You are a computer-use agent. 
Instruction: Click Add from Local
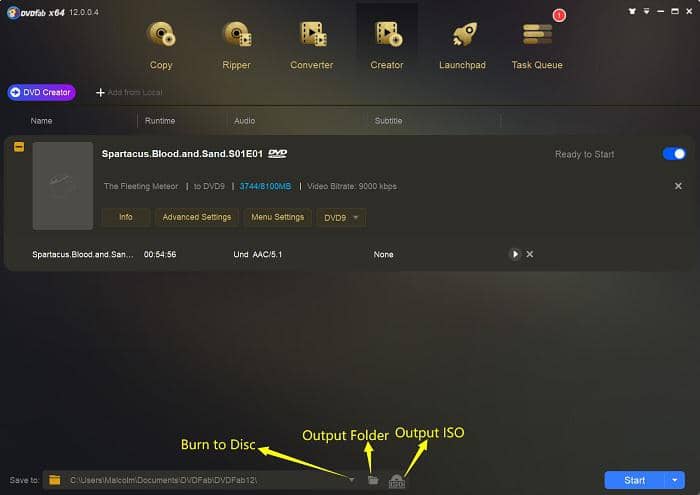(x=129, y=92)
